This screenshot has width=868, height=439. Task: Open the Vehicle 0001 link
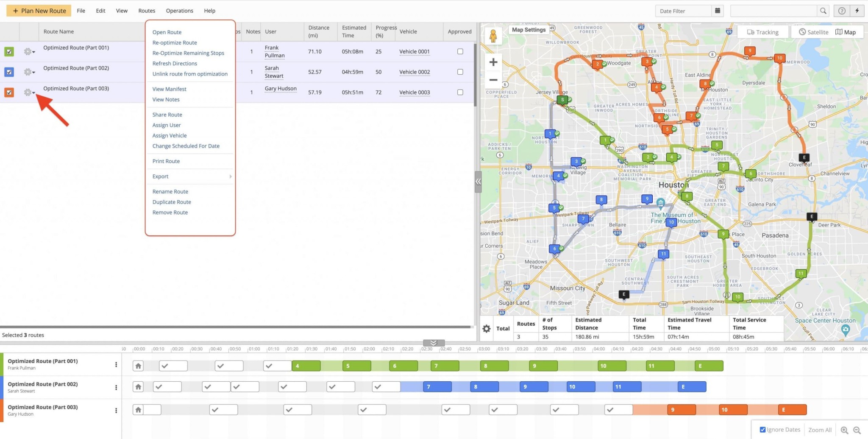(414, 51)
